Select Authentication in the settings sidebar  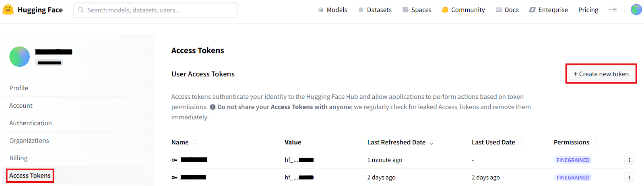31,123
